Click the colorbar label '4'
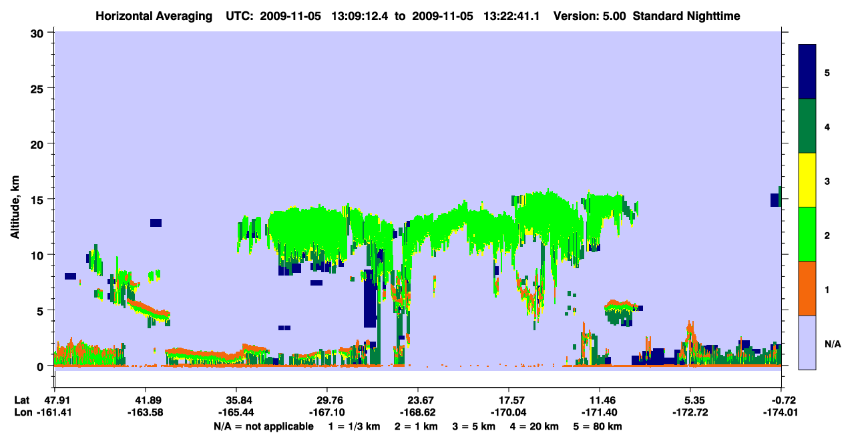The image size is (868, 445). point(827,126)
